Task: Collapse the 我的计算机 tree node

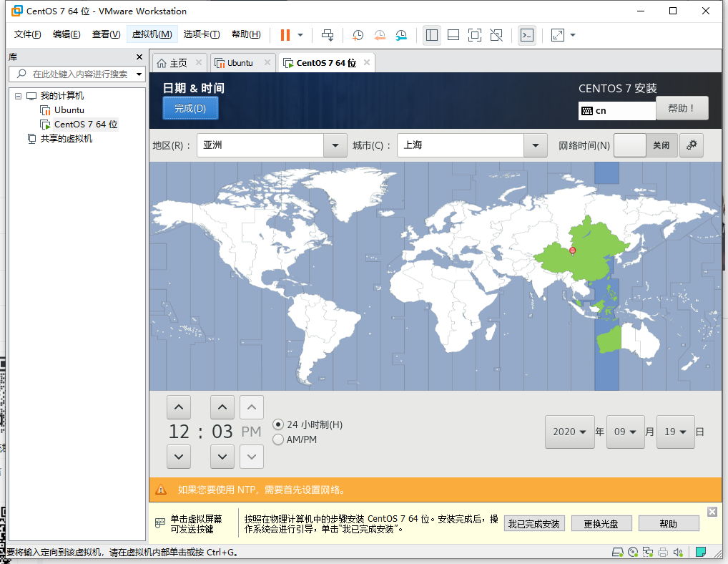Action: (18, 96)
